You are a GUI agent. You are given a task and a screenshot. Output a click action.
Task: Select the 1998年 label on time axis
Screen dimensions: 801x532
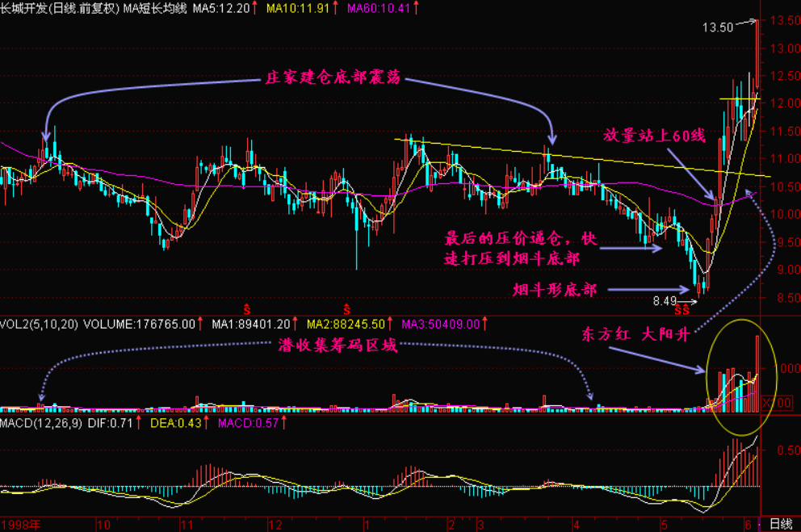coord(22,524)
